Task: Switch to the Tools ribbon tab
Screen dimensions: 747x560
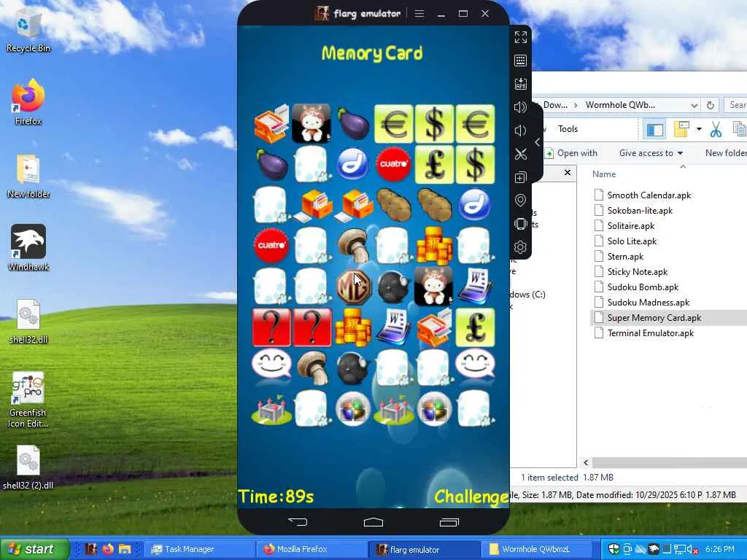Action: coord(568,129)
